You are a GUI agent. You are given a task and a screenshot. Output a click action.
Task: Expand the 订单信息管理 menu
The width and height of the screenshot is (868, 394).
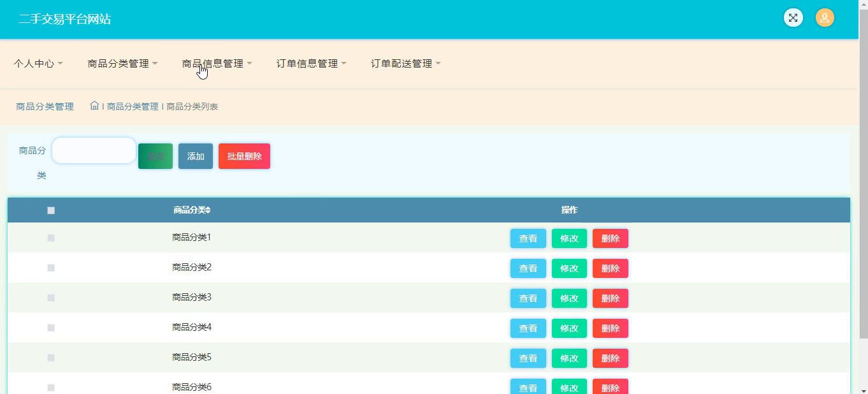tap(311, 63)
